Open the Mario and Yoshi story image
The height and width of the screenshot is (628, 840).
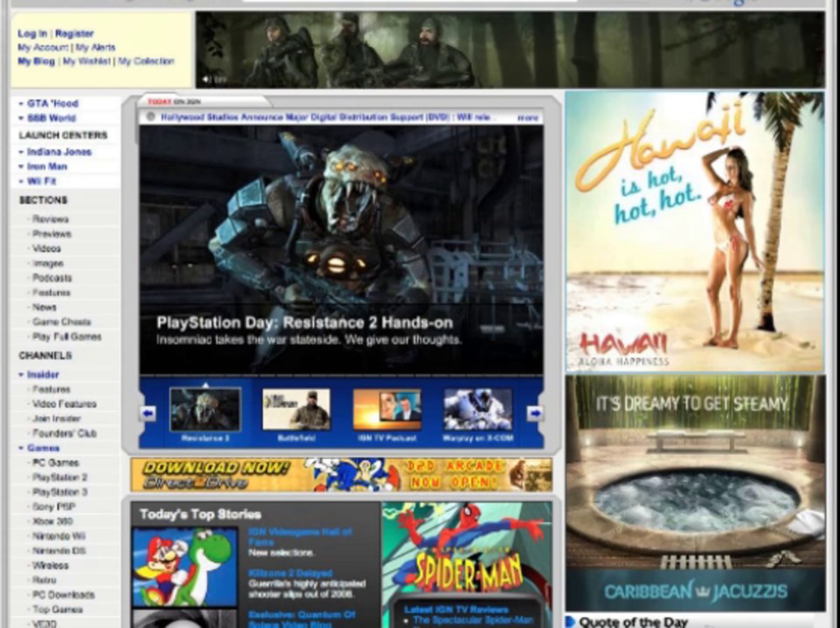pyautogui.click(x=185, y=567)
